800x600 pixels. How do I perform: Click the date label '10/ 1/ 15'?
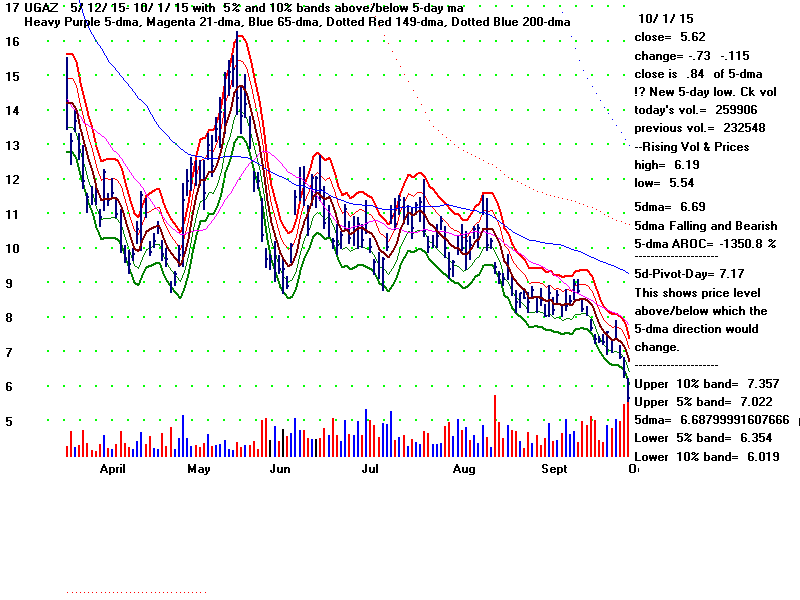tap(665, 19)
